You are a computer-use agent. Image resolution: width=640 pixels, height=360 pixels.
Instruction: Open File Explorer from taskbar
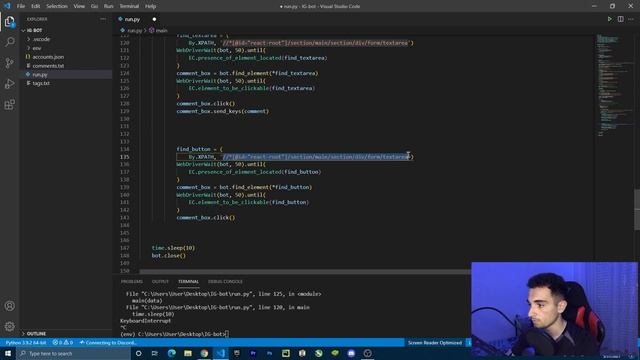188,353
